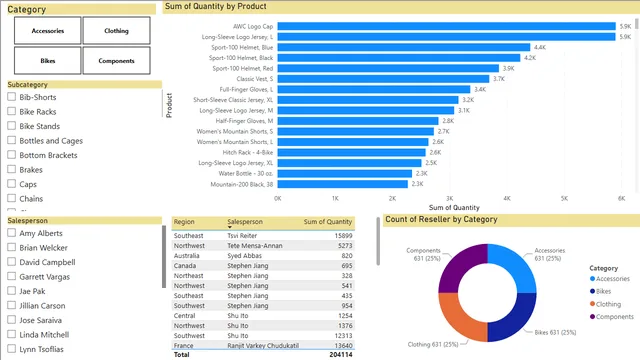
Task: Click the Clothing slice of the donut
Action: pyautogui.click(x=460, y=320)
